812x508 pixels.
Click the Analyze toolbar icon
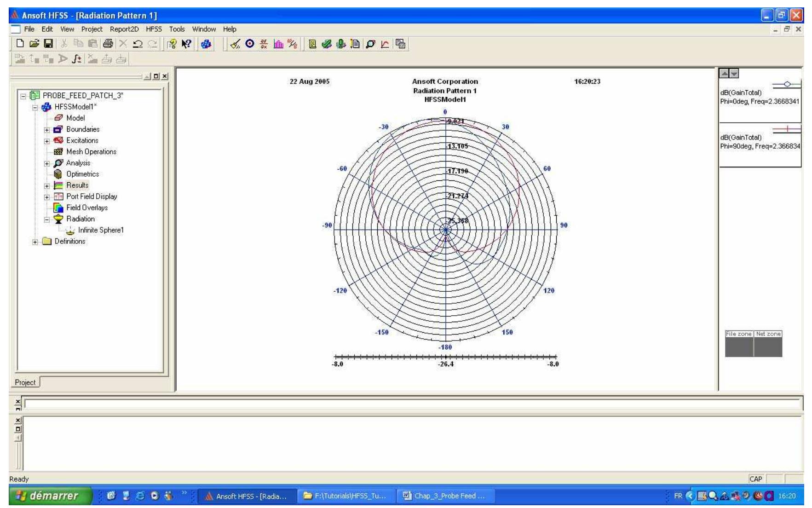[x=340, y=44]
